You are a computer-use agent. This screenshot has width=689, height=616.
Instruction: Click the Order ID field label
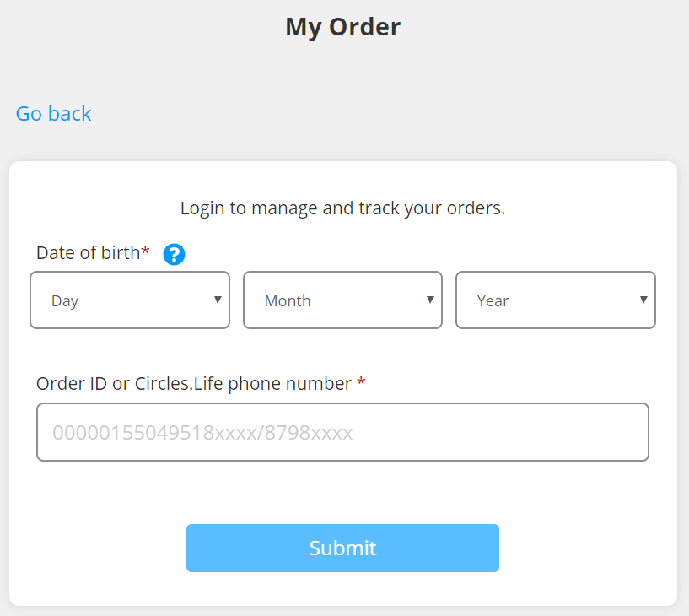(194, 383)
